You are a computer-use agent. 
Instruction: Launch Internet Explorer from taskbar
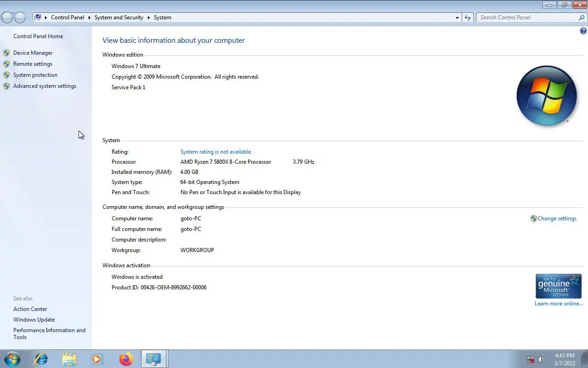pyautogui.click(x=41, y=359)
